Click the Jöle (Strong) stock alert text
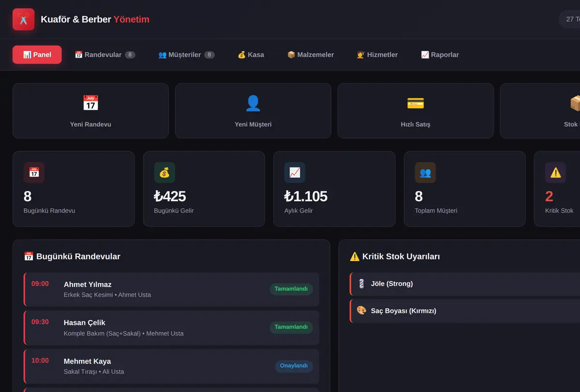 click(392, 284)
